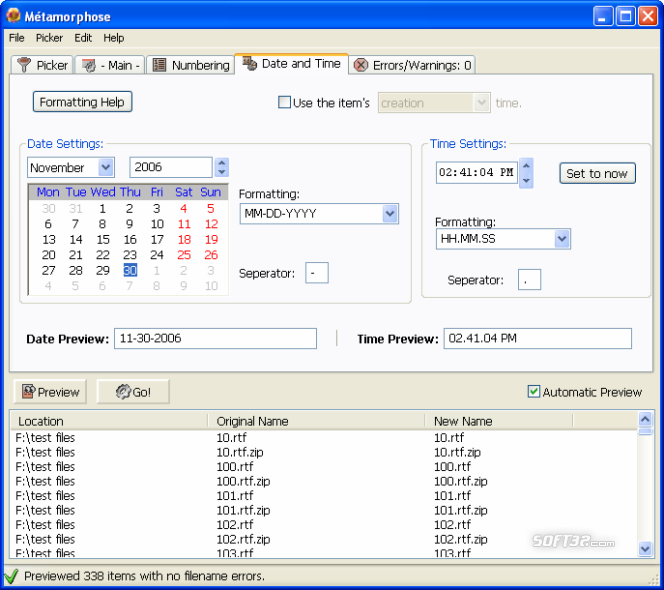Click the green checkmark status icon
664x590 pixels.
pyautogui.click(x=11, y=576)
